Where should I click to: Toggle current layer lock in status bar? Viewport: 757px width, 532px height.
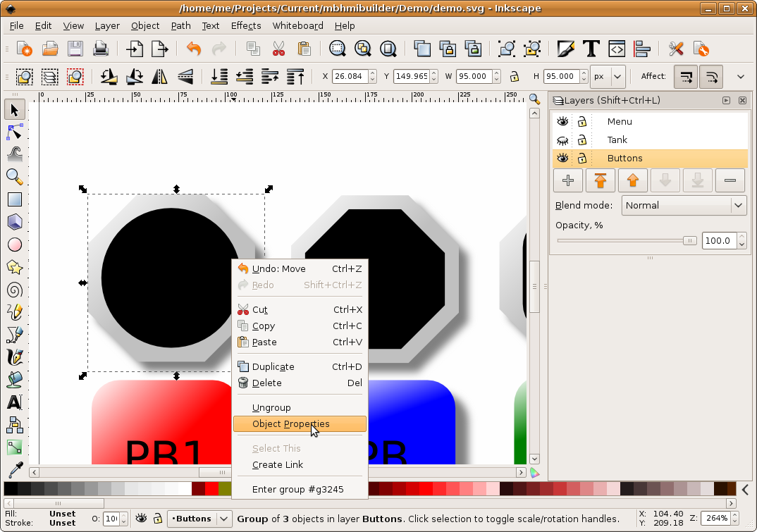pyautogui.click(x=157, y=519)
